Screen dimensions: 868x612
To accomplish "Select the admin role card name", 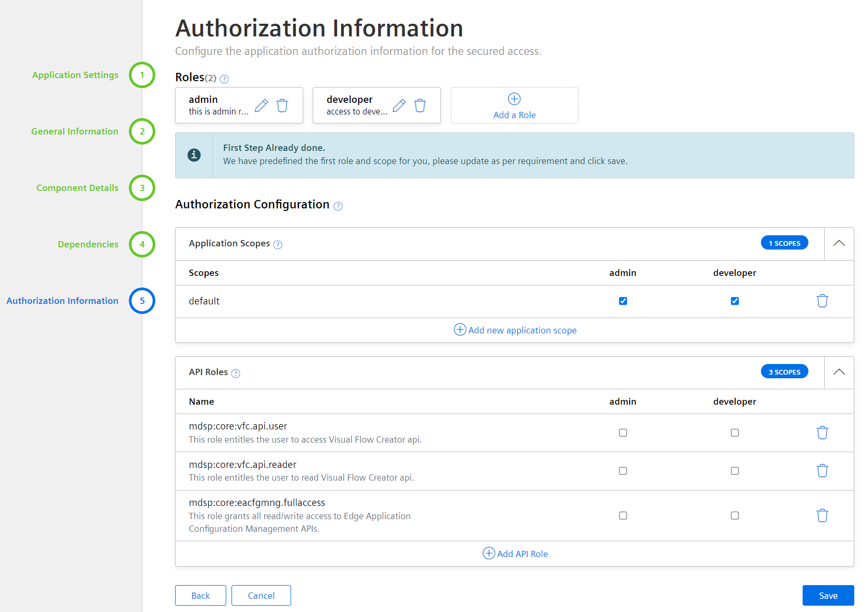I will [203, 100].
